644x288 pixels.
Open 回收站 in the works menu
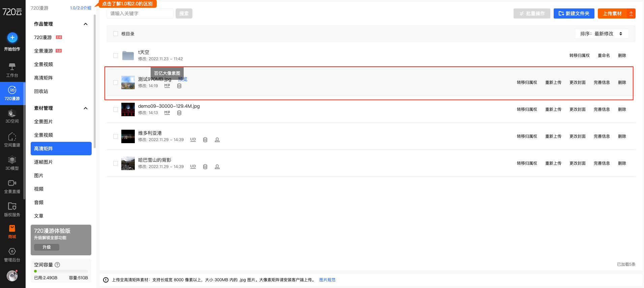point(41,91)
